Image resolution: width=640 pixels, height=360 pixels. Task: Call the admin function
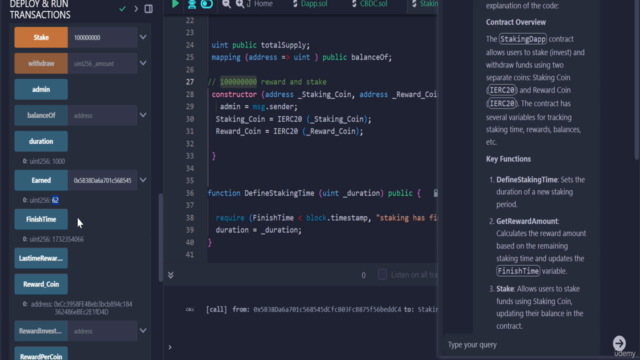(x=41, y=89)
